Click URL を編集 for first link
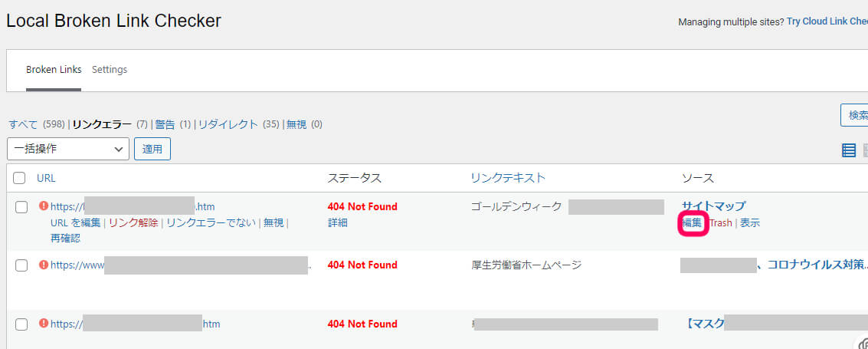Image resolution: width=868 pixels, height=349 pixels. point(75,222)
